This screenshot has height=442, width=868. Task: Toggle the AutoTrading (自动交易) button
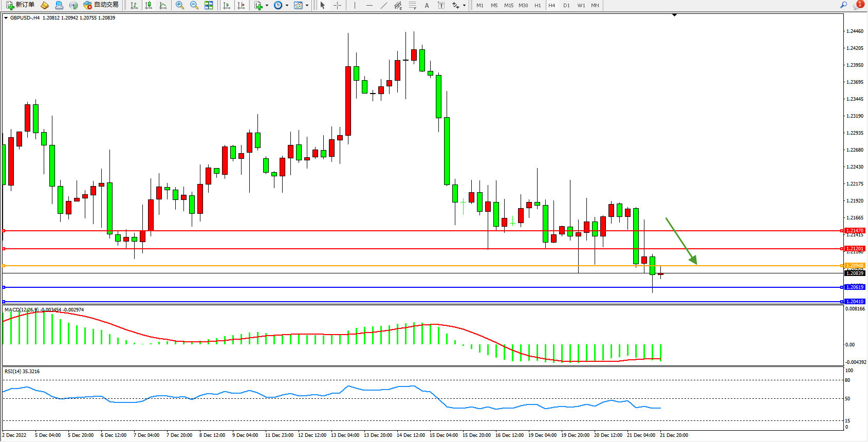tap(101, 5)
